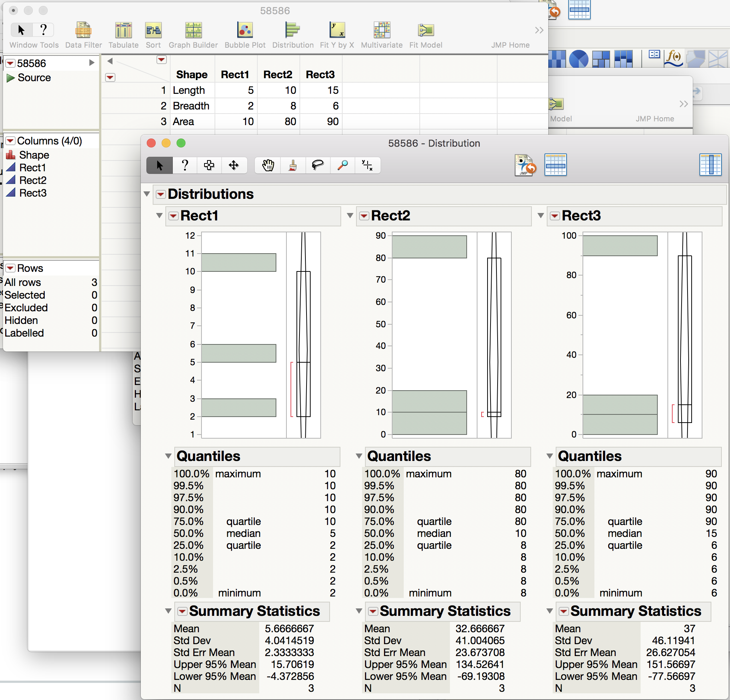This screenshot has height=700, width=730.
Task: Select the Magnifier zoom tool
Action: tap(342, 165)
